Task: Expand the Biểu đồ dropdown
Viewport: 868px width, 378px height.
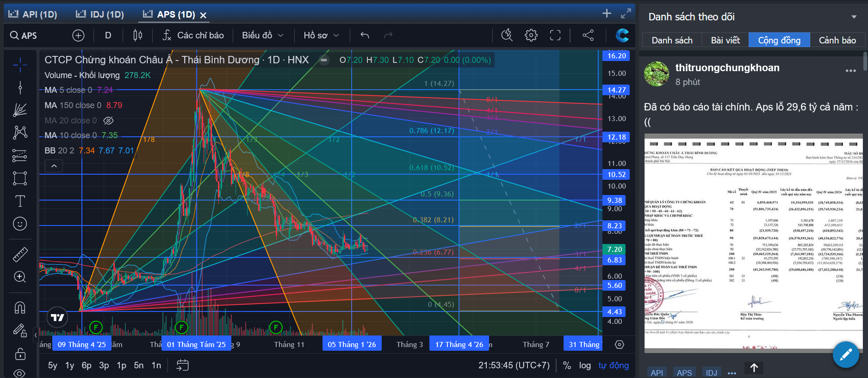Action: click(x=262, y=35)
